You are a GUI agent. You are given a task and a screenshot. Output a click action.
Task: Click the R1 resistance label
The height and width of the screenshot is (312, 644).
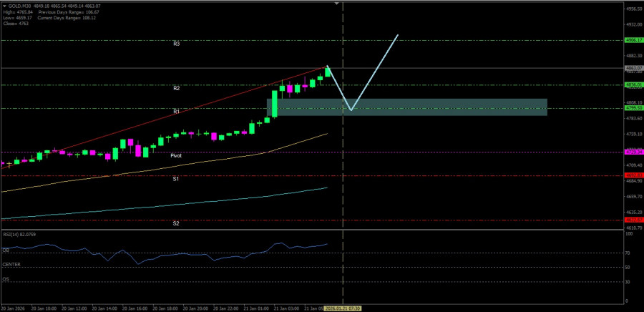[176, 112]
